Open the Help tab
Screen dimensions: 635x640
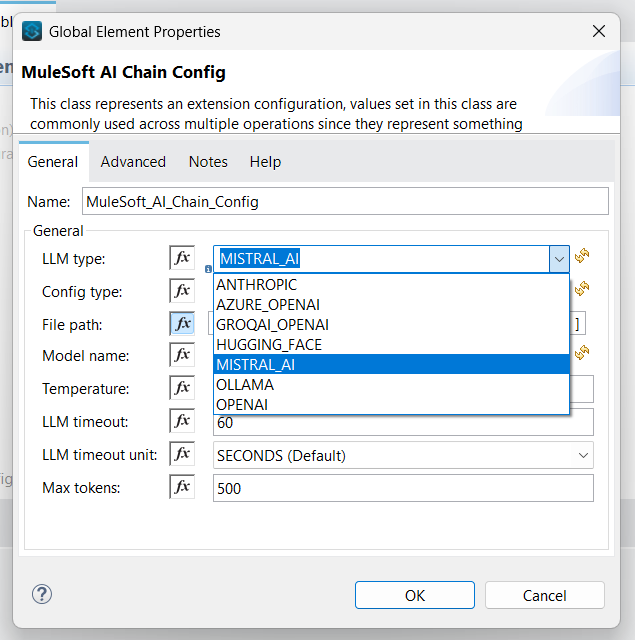pyautogui.click(x=265, y=162)
